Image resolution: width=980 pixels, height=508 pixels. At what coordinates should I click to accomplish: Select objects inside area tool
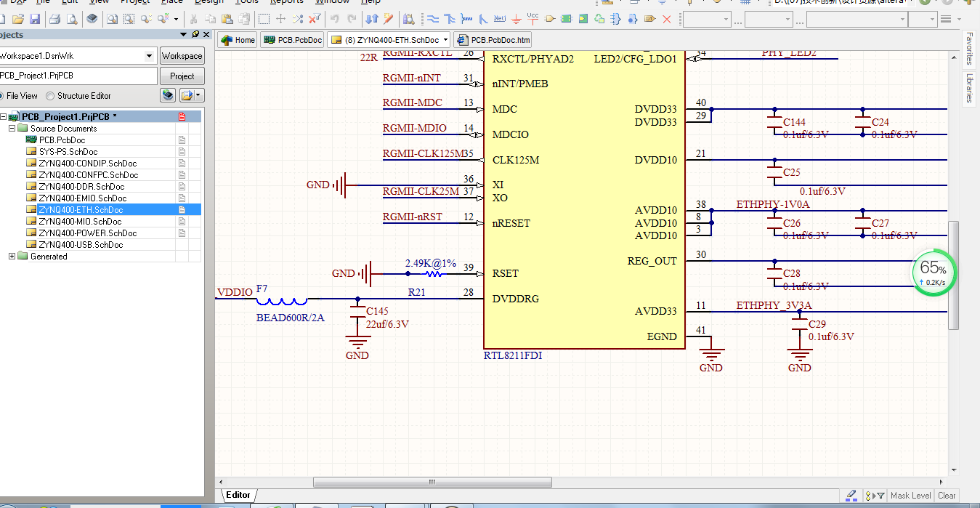264,20
